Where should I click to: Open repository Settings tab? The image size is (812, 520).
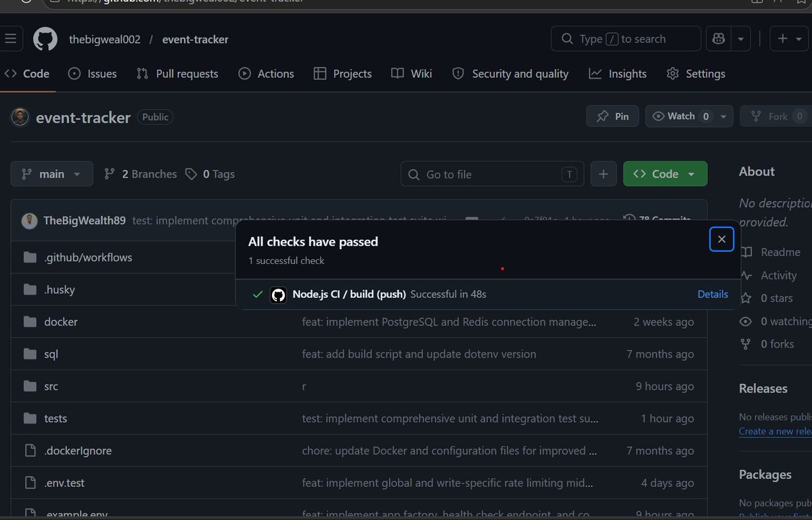click(696, 74)
